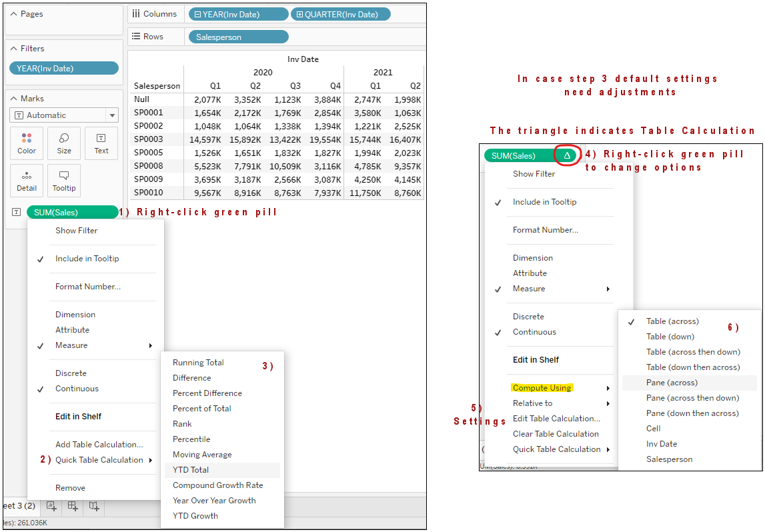Click the Salesperson pill on Rows shelf
765x532 pixels.
click(238, 37)
